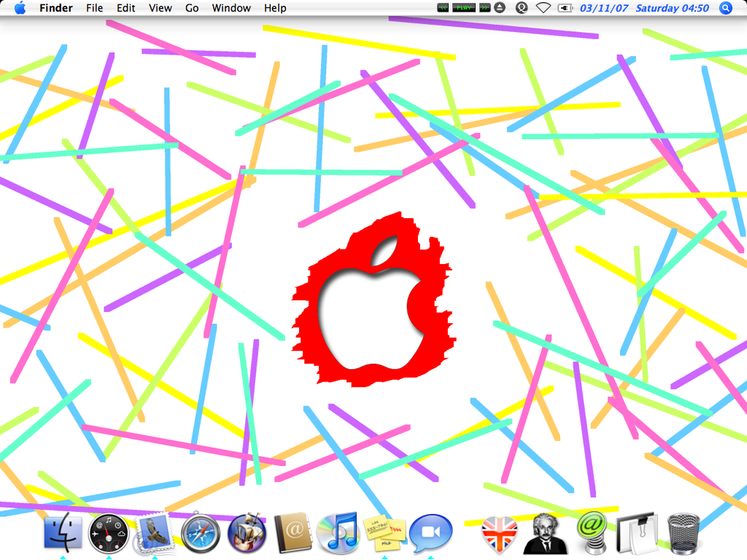This screenshot has width=747, height=560.
Task: Open the Address Book icon
Action: [293, 532]
